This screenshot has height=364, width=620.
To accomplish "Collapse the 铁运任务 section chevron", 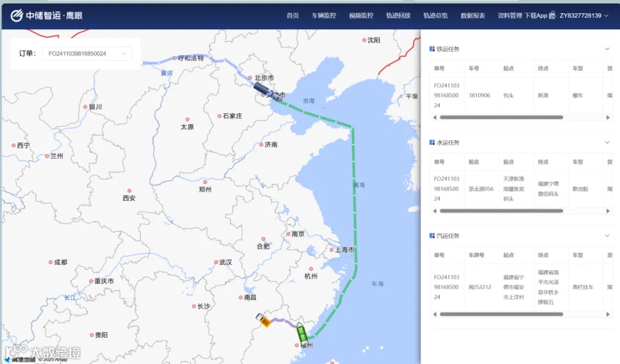I will coord(607,49).
